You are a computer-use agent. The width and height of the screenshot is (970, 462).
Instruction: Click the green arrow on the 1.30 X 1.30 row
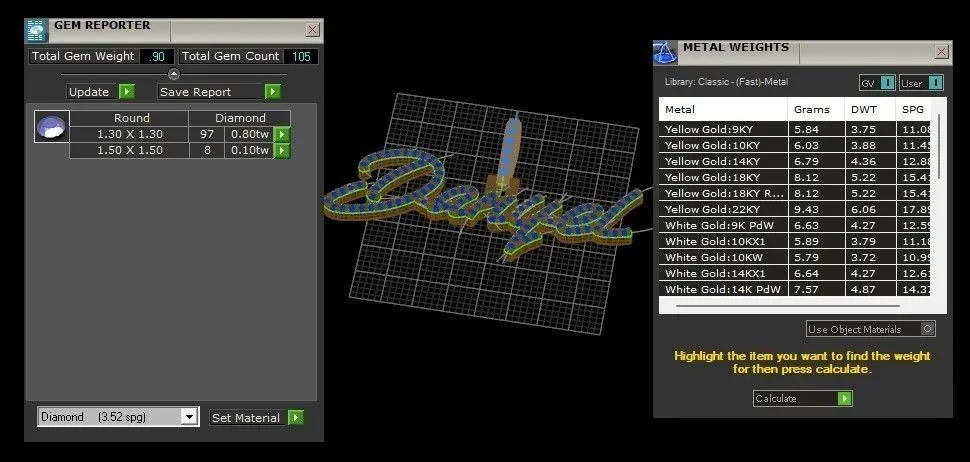tap(282, 134)
